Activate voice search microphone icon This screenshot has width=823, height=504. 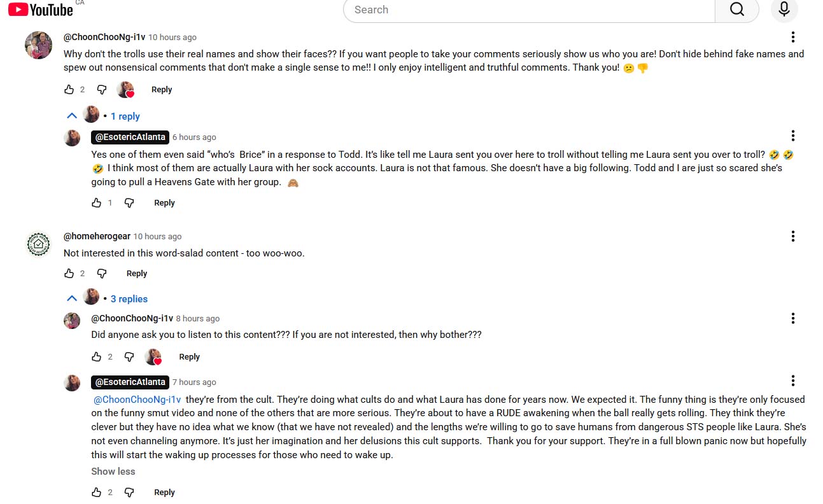coord(784,10)
